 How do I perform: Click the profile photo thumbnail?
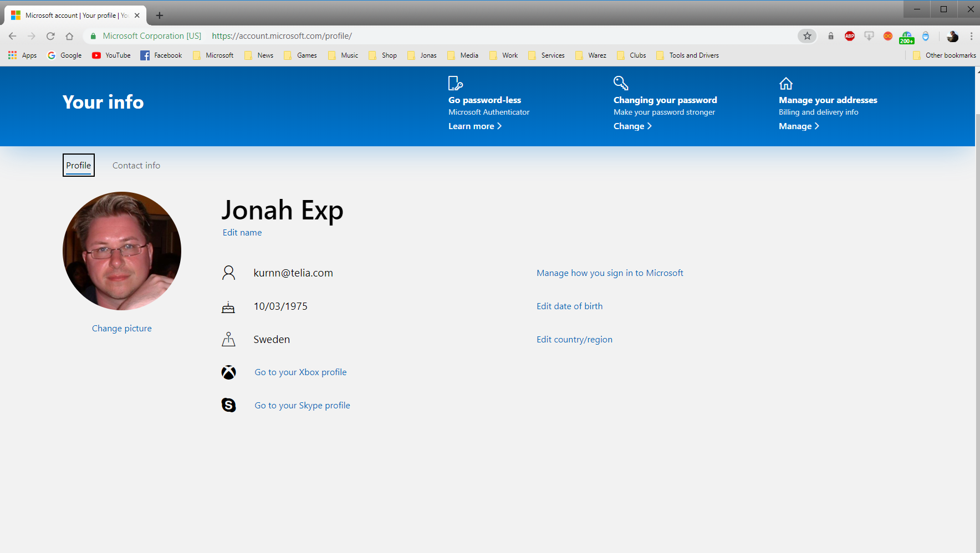point(122,251)
